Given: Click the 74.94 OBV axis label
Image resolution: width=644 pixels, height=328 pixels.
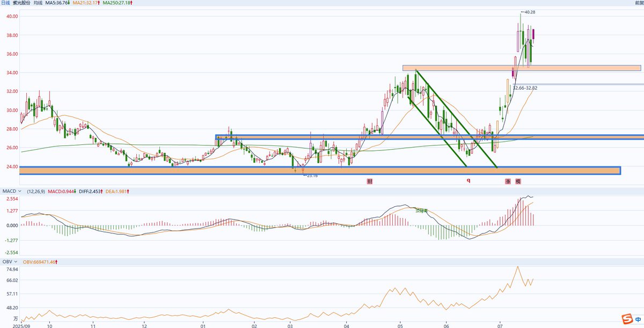Looking at the screenshot, I should tap(11, 269).
